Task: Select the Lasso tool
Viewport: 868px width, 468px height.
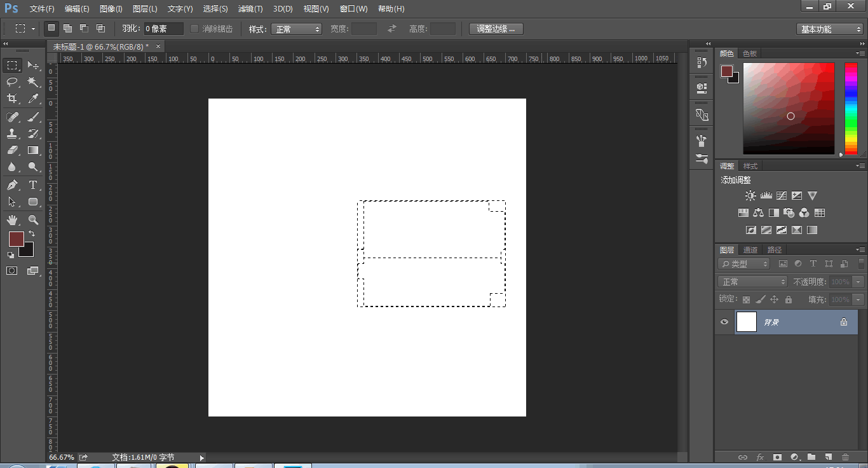Action: [x=12, y=82]
